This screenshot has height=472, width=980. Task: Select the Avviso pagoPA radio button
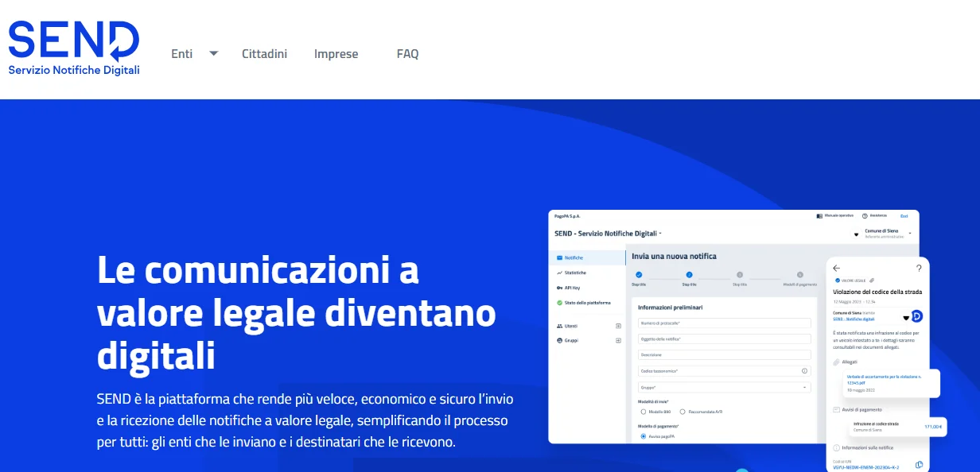point(643,436)
